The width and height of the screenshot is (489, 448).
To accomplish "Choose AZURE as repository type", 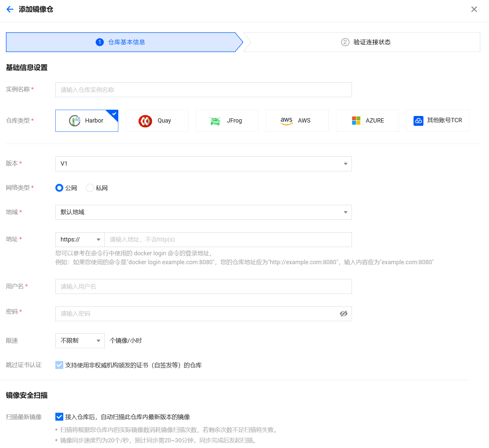I will point(367,121).
